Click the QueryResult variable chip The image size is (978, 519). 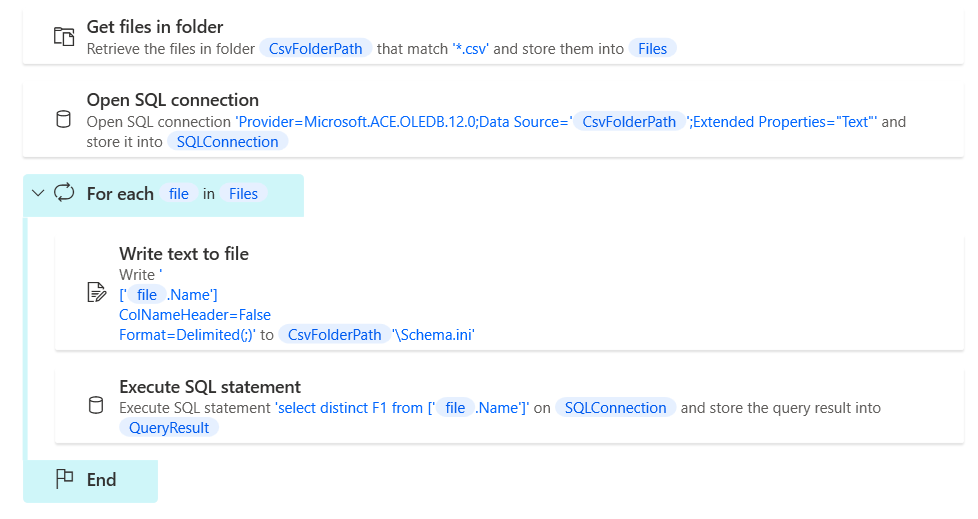coord(168,428)
